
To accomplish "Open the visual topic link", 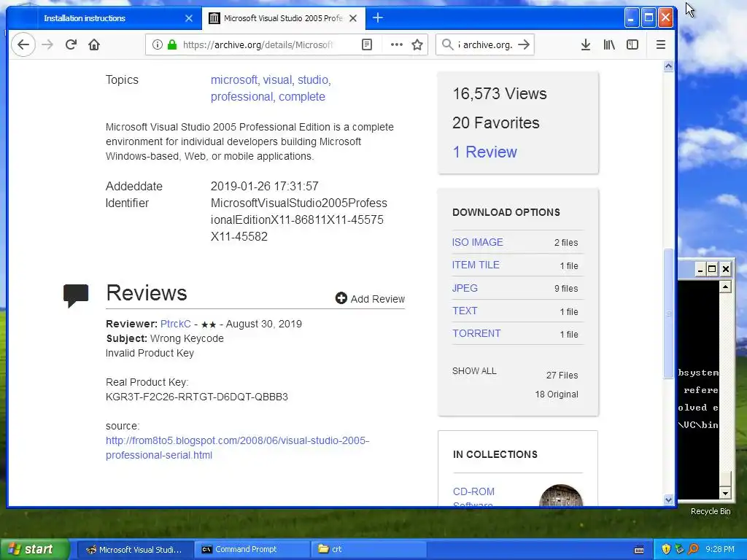I will 278,79.
